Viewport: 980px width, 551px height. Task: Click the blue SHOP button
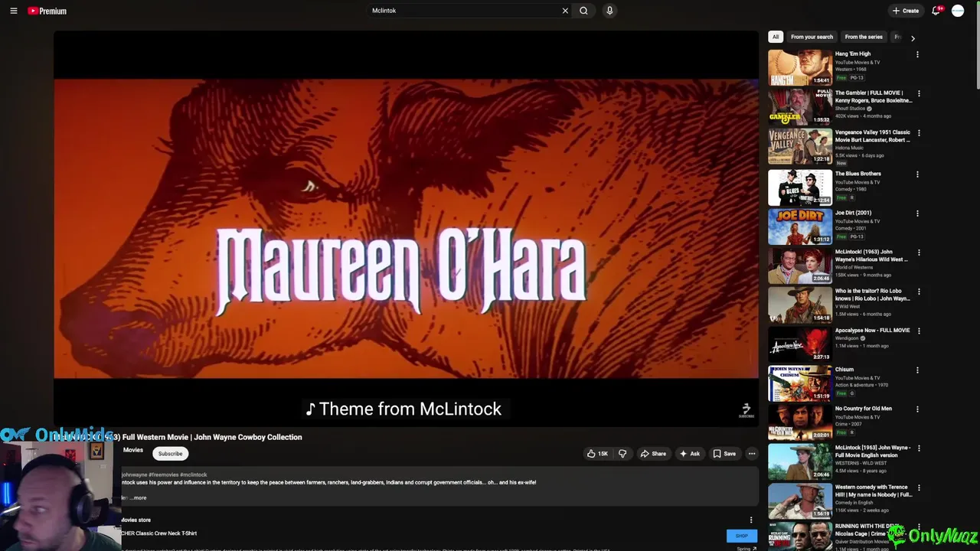pyautogui.click(x=741, y=536)
